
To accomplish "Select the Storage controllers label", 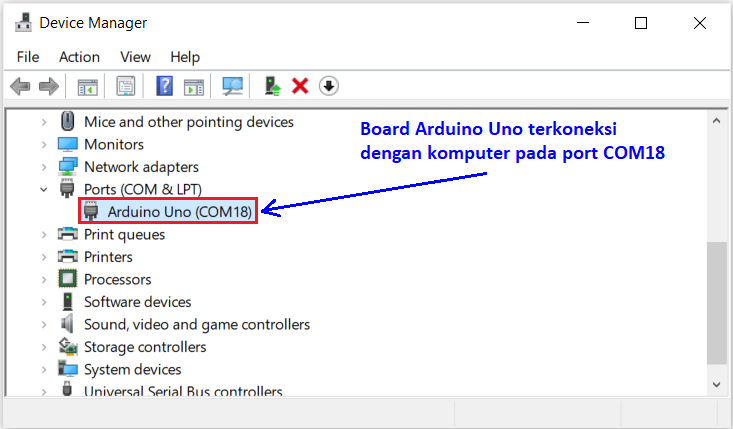I will (145, 347).
